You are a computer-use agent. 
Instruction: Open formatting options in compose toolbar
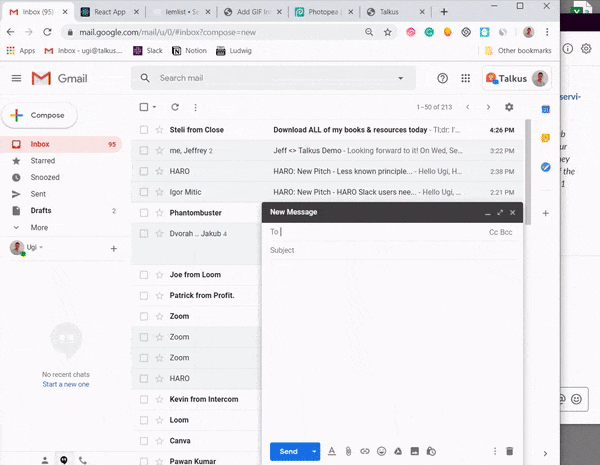click(332, 452)
